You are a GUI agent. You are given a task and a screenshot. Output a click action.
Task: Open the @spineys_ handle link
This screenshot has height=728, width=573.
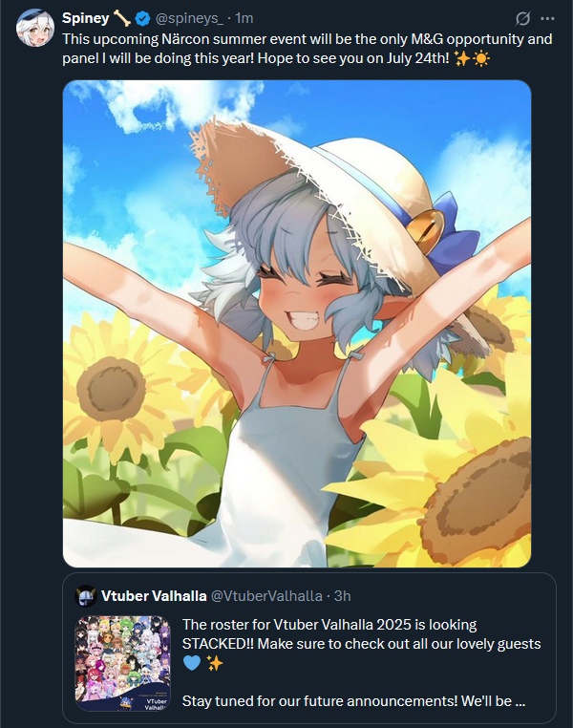[189, 18]
